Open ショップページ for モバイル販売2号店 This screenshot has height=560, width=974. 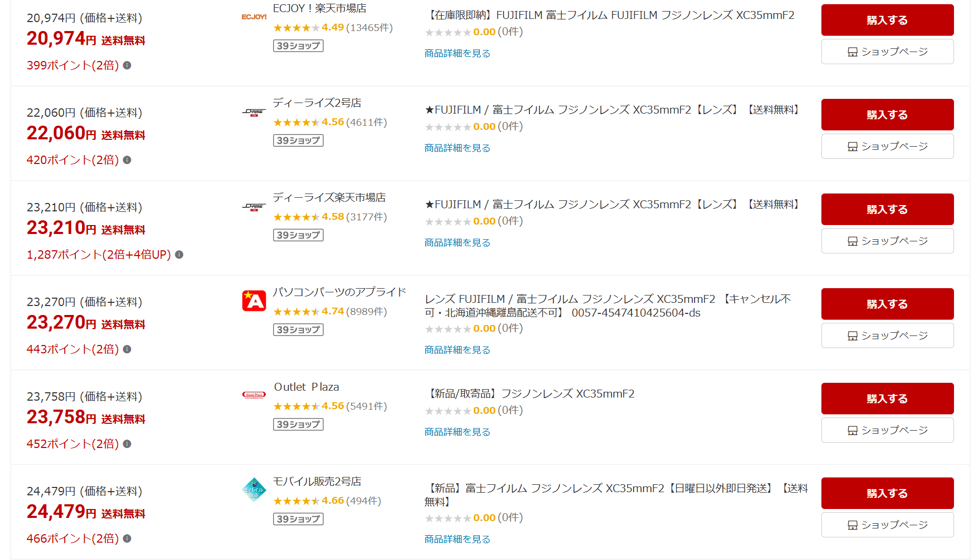click(887, 525)
